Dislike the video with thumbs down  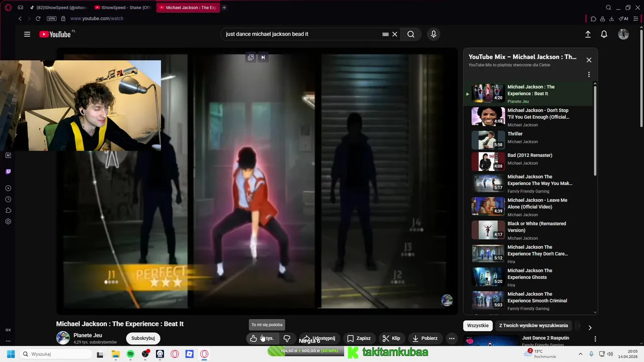click(287, 338)
